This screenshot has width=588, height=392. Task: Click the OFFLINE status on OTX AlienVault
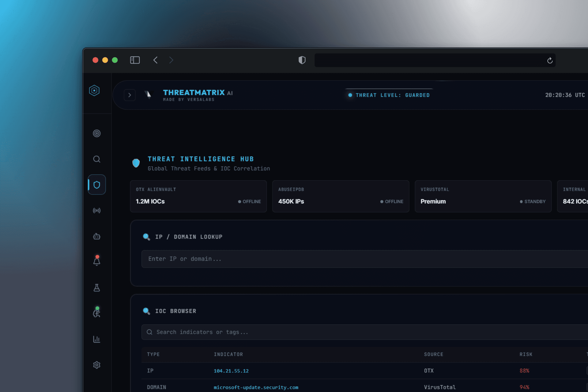point(250,202)
